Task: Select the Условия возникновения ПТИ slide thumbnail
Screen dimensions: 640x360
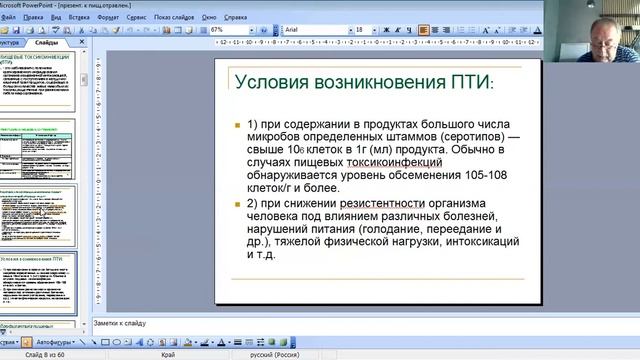Action: click(38, 284)
